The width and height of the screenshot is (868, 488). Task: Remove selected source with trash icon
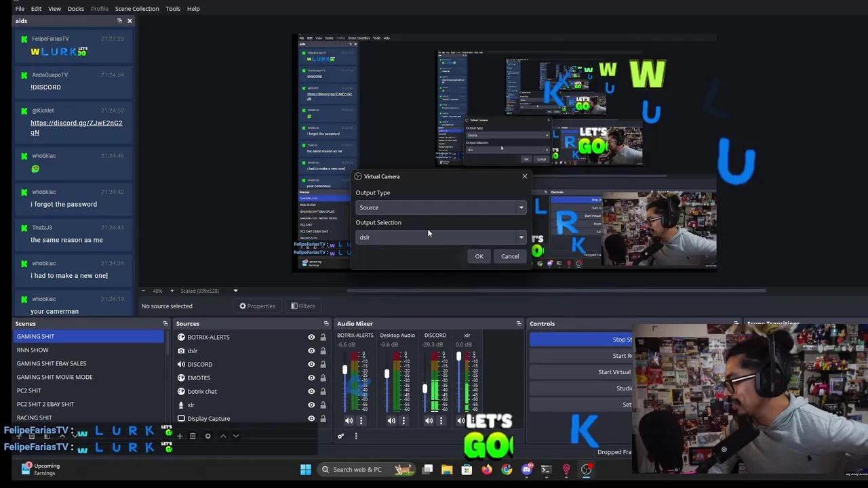(x=193, y=436)
